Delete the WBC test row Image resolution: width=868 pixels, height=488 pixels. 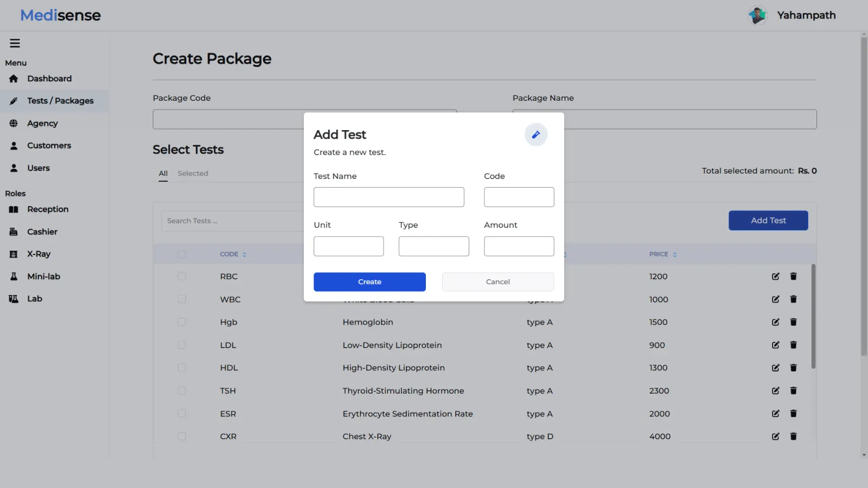click(x=793, y=299)
